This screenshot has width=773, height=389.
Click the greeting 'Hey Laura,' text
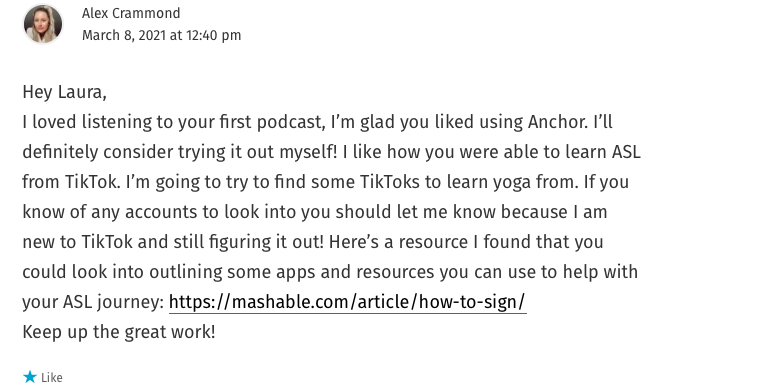click(64, 92)
